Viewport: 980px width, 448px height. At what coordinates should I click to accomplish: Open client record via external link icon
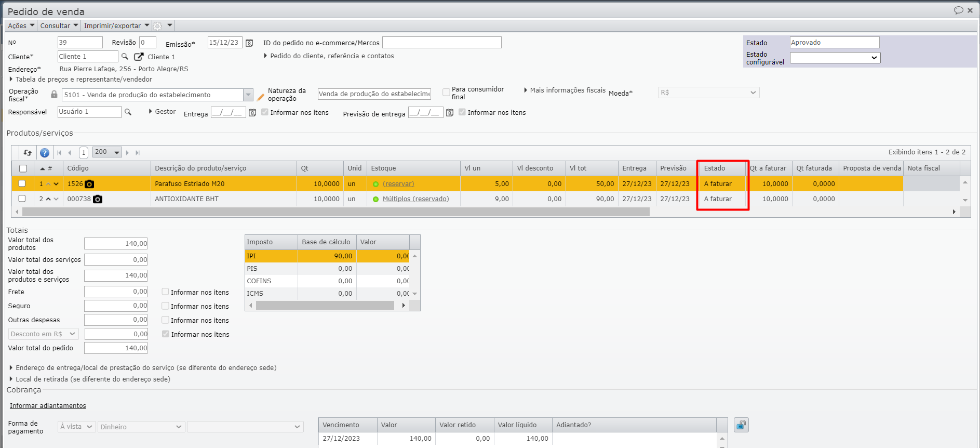(139, 57)
